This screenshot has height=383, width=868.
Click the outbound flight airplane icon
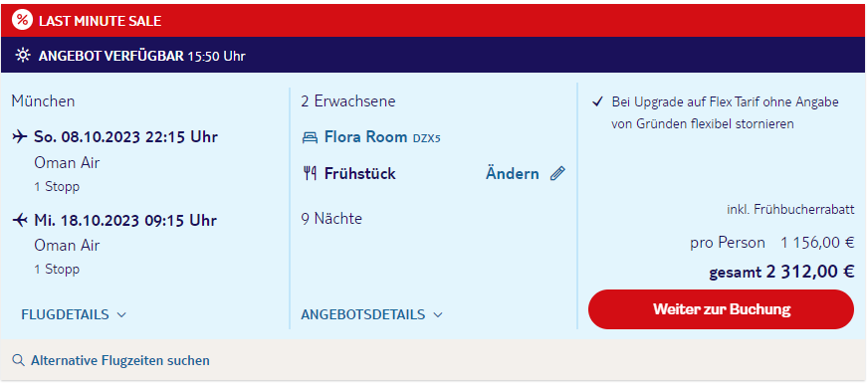19,136
